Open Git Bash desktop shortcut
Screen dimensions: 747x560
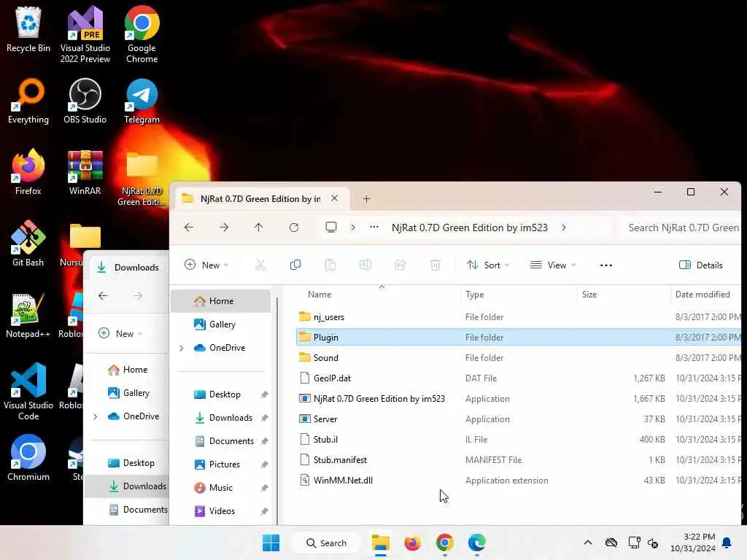28,244
